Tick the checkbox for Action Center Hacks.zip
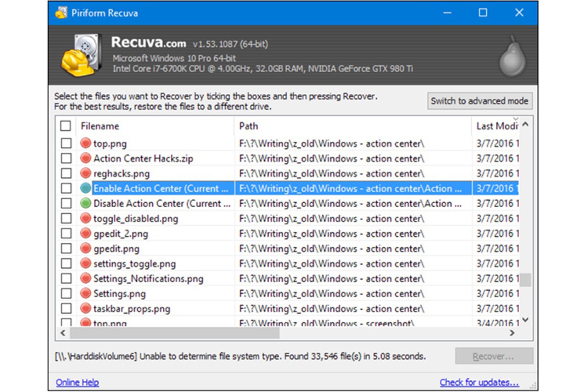The image size is (588, 392). (66, 158)
